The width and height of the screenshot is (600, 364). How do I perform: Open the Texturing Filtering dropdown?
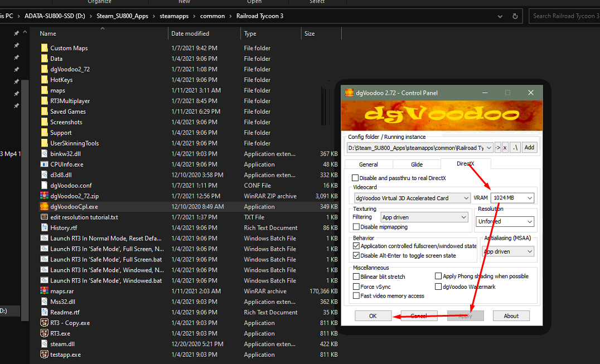point(424,217)
